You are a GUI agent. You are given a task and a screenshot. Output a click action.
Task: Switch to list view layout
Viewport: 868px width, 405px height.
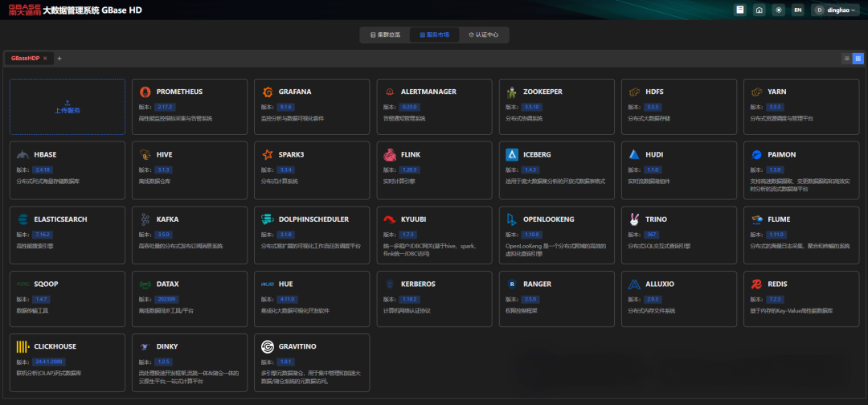pyautogui.click(x=846, y=58)
